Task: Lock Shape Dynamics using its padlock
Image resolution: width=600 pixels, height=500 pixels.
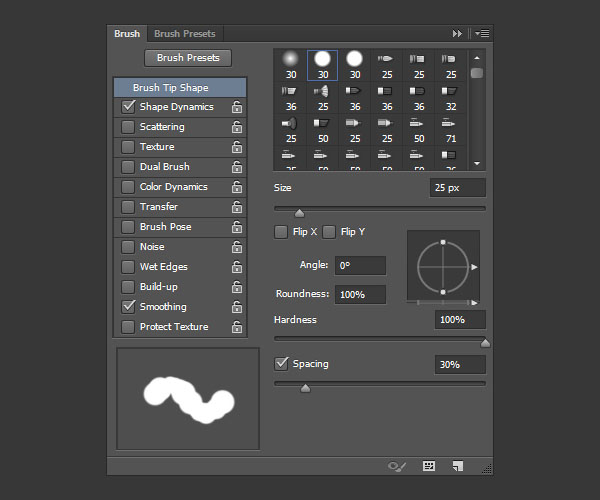Action: (236, 107)
